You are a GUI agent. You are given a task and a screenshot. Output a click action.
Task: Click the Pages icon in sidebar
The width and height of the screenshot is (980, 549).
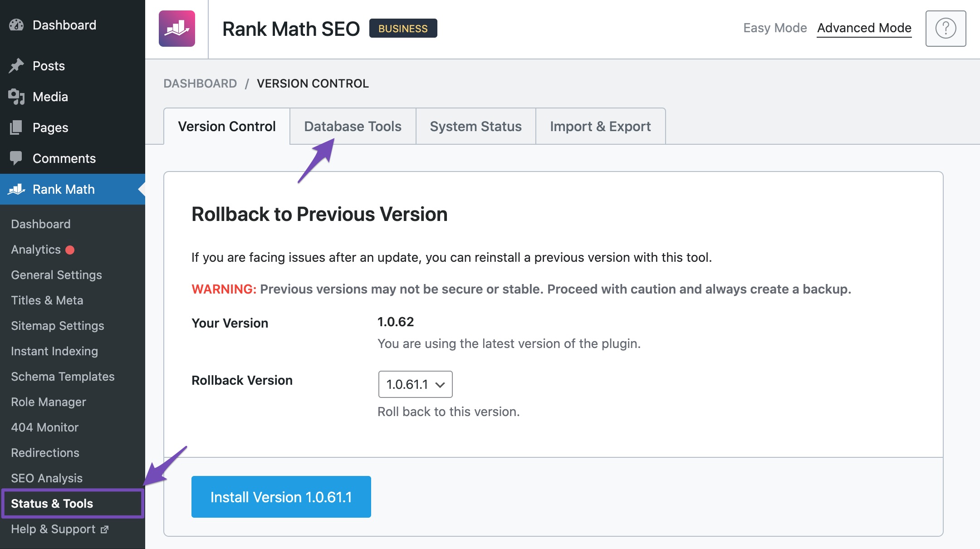click(x=16, y=127)
